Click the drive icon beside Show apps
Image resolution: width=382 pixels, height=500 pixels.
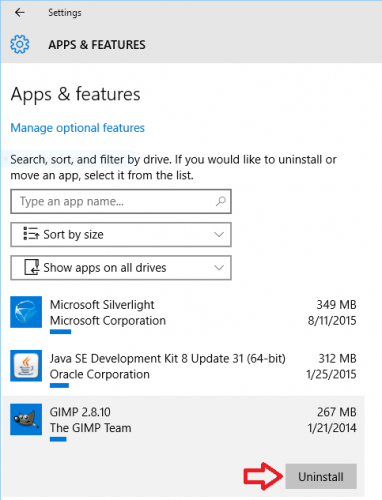(32, 267)
